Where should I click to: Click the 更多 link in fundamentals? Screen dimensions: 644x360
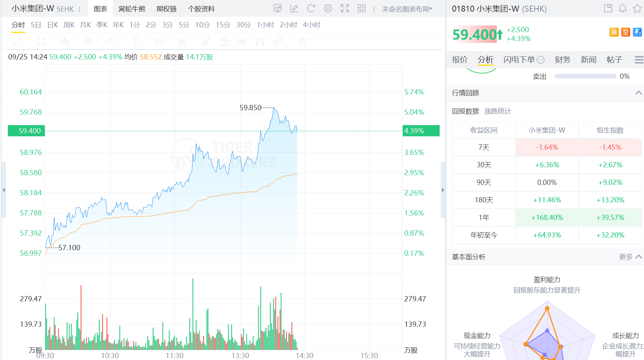[x=625, y=257]
